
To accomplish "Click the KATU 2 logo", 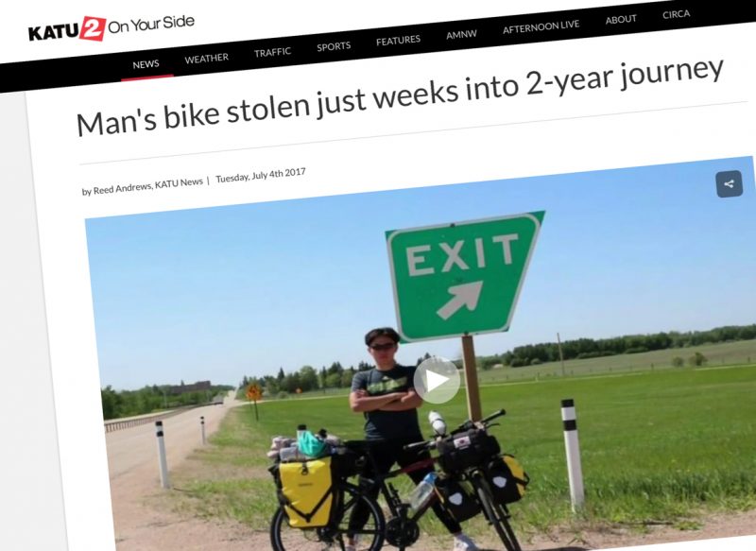I will tap(67, 30).
